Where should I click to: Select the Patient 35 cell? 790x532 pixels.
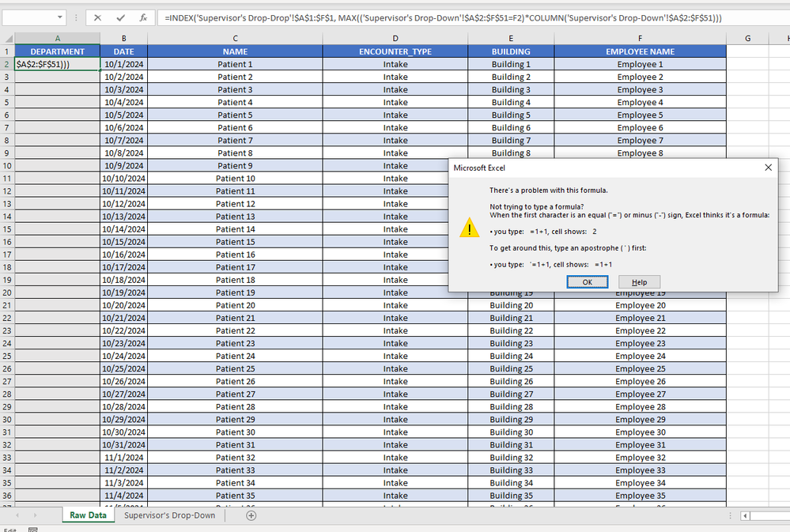point(236,496)
